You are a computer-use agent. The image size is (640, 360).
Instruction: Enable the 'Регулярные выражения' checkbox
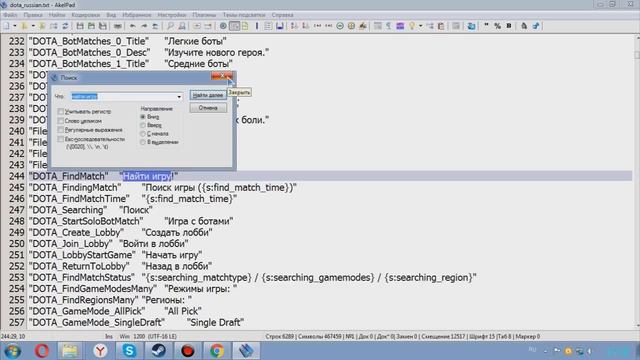pos(61,130)
